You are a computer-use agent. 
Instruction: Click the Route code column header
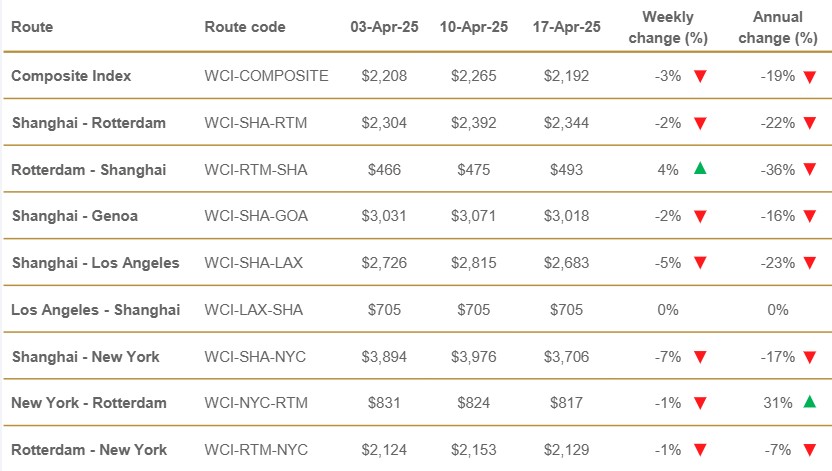[x=244, y=27]
